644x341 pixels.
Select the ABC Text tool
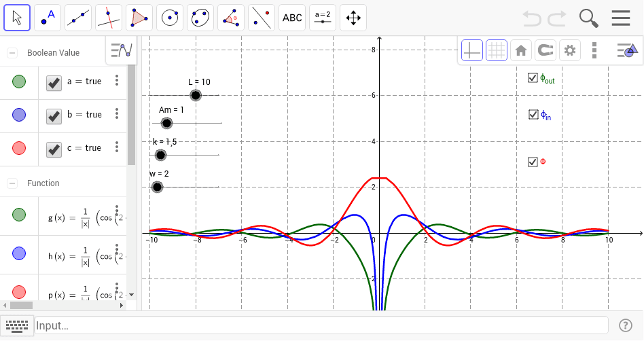292,18
